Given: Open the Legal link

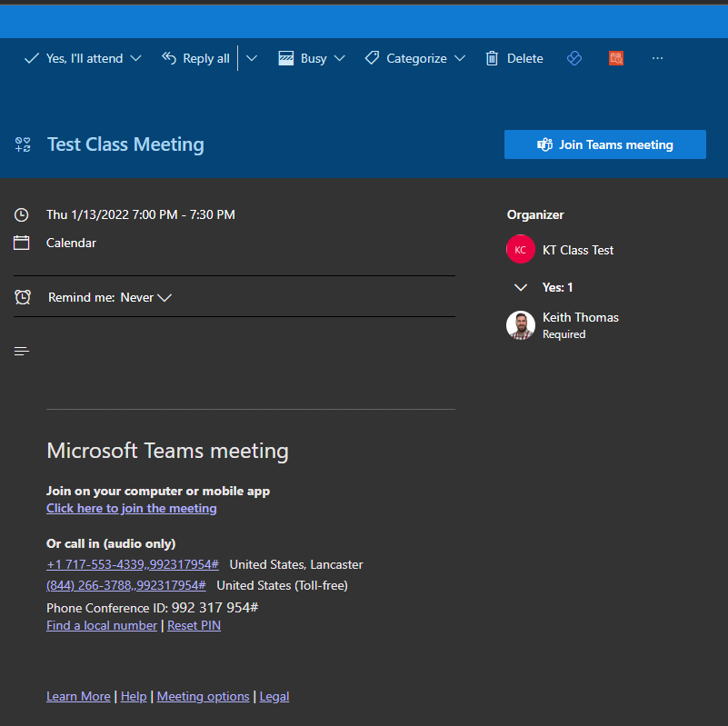Looking at the screenshot, I should coord(274,696).
